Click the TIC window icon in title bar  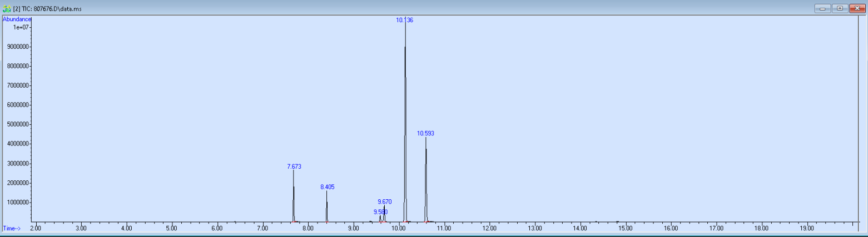tap(7, 8)
